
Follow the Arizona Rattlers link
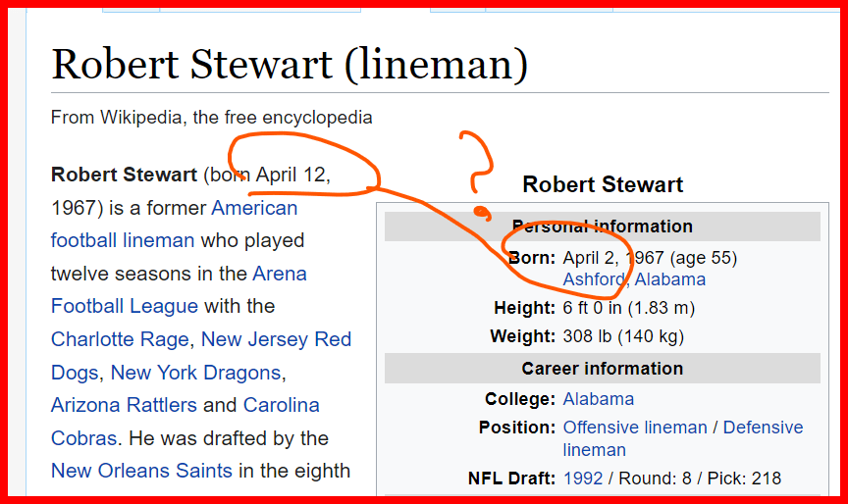[x=124, y=405]
